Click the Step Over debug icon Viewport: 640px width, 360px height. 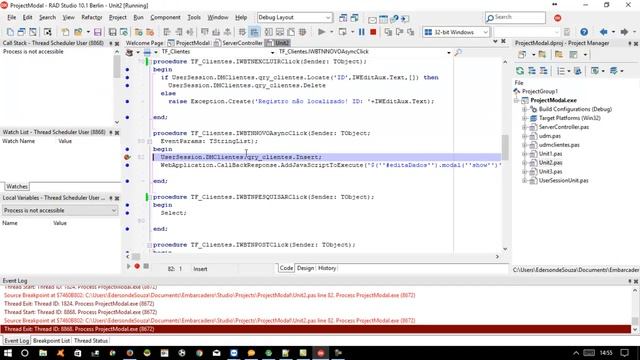[400, 32]
